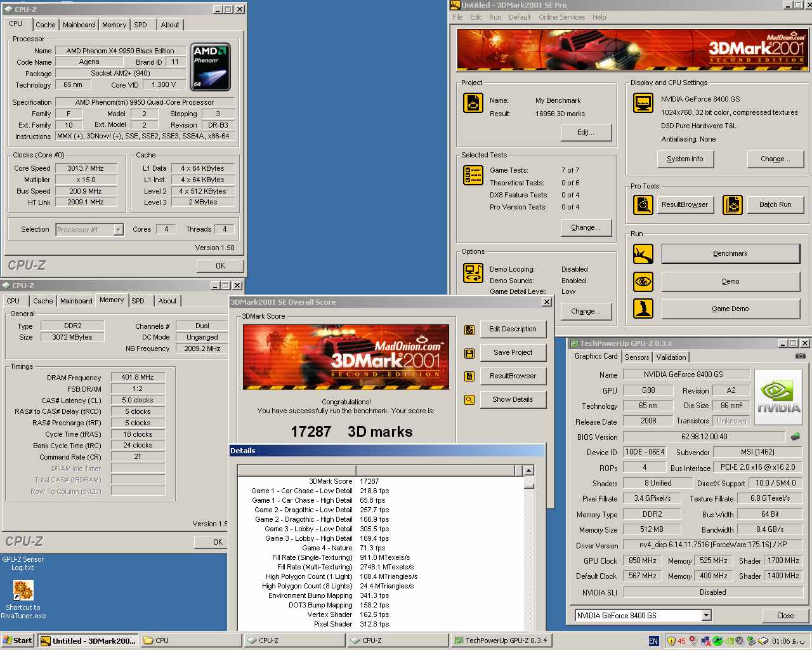This screenshot has width=812, height=650.
Task: Click the DRAM Frequency 401.8 MHz value
Action: click(x=138, y=377)
